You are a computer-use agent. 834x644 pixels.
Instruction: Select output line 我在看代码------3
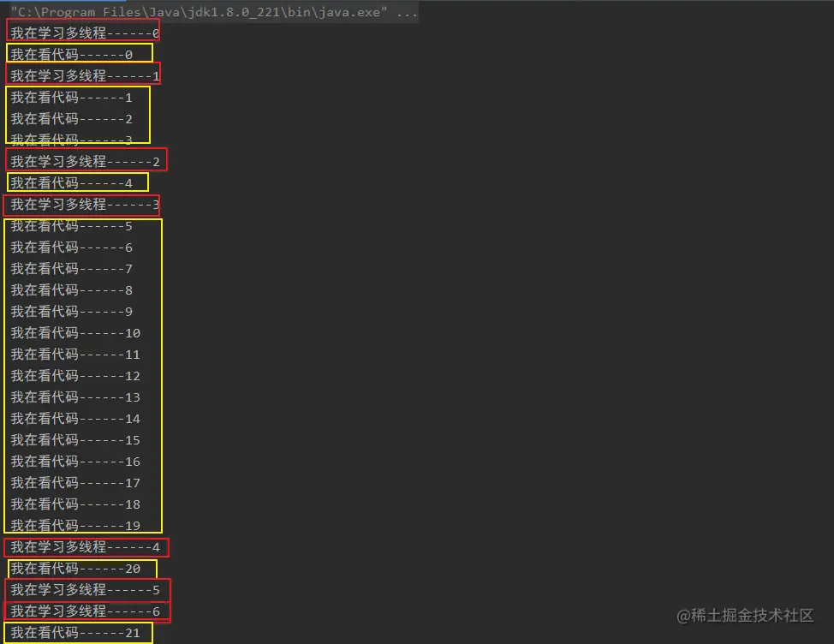tap(72, 140)
